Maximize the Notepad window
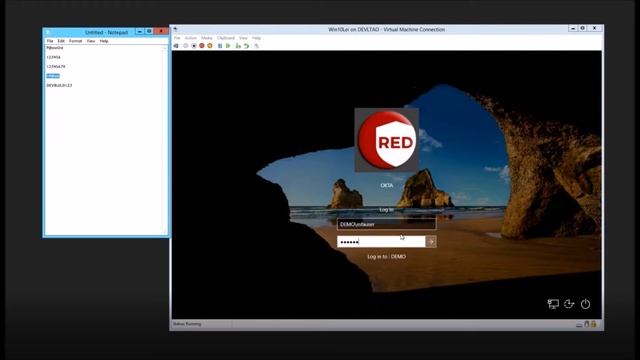This screenshot has height=360, width=640. point(149,31)
